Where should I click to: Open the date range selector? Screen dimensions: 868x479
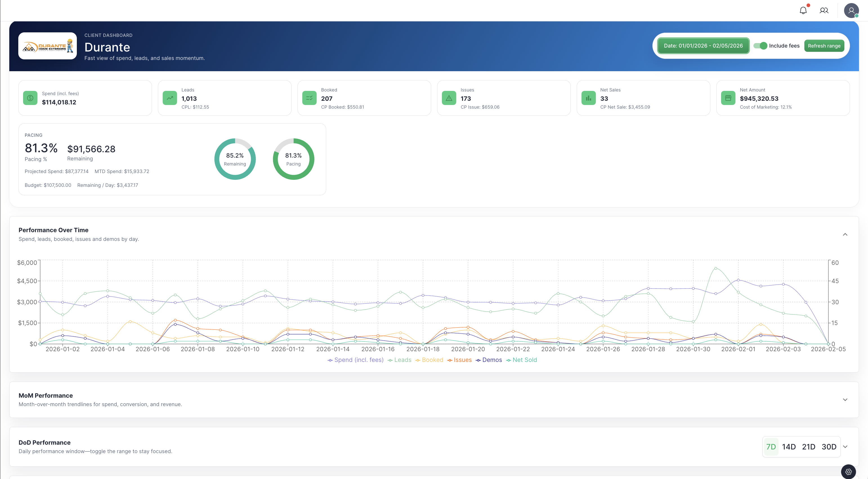point(703,46)
